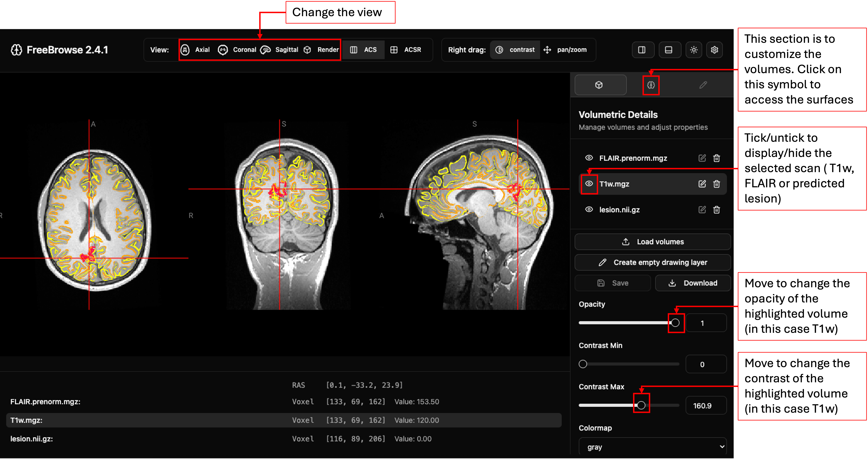Click the Download button
Viewport: 868px width, 459px height.
pyautogui.click(x=693, y=283)
